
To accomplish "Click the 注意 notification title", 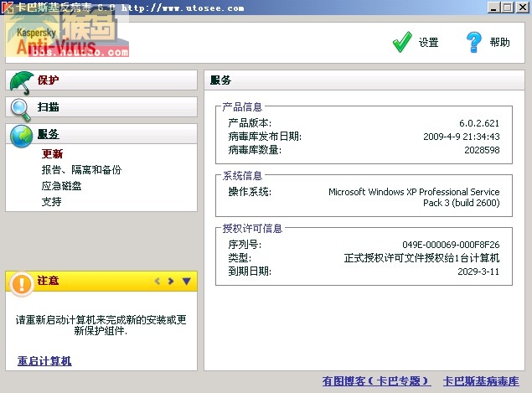I will [48, 281].
